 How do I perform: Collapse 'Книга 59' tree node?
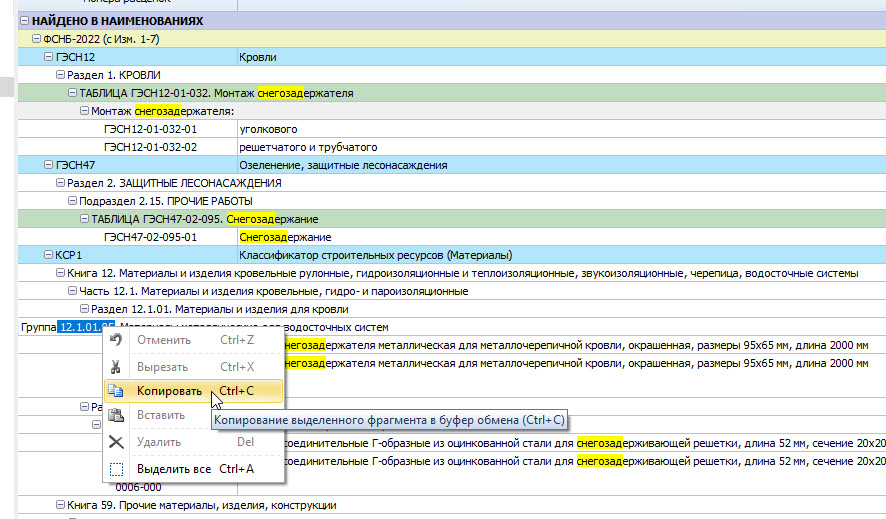tap(60, 507)
